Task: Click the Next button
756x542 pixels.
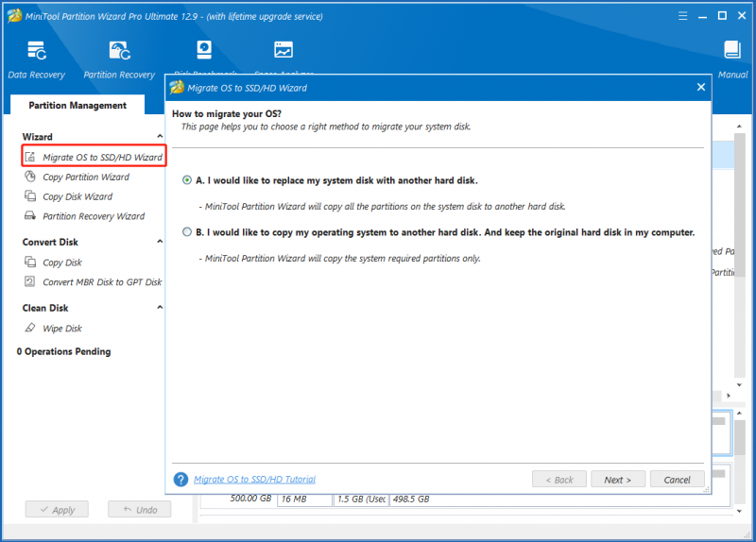Action: (x=618, y=480)
